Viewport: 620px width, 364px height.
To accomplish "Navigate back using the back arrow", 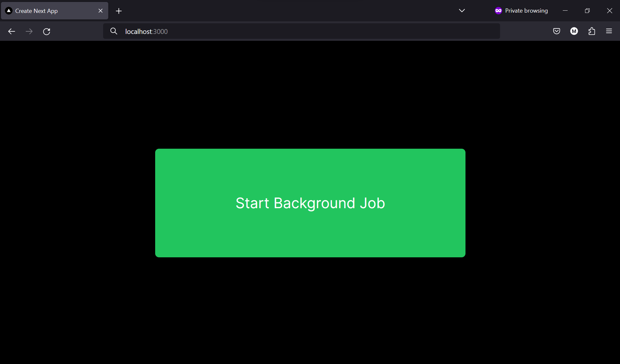I will 12,31.
